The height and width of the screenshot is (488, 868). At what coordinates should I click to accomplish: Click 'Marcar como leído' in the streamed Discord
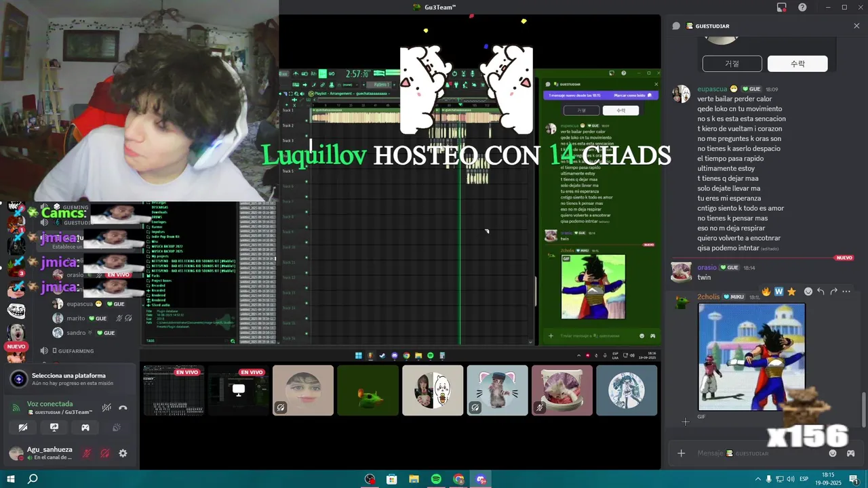tap(631, 96)
